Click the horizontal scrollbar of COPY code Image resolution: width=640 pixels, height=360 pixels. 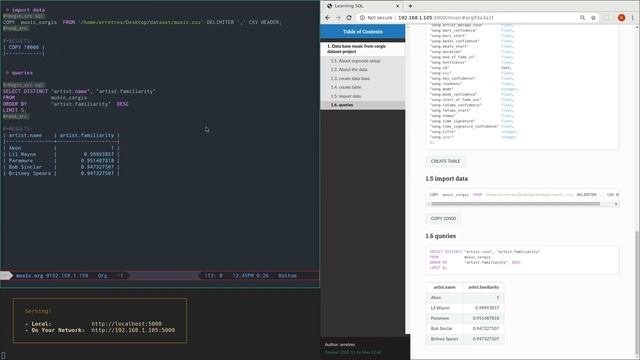[515, 204]
